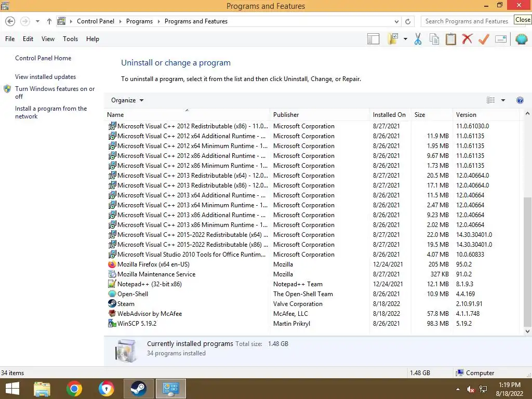Click the Copy toolbar icon
This screenshot has height=399, width=532.
point(434,39)
